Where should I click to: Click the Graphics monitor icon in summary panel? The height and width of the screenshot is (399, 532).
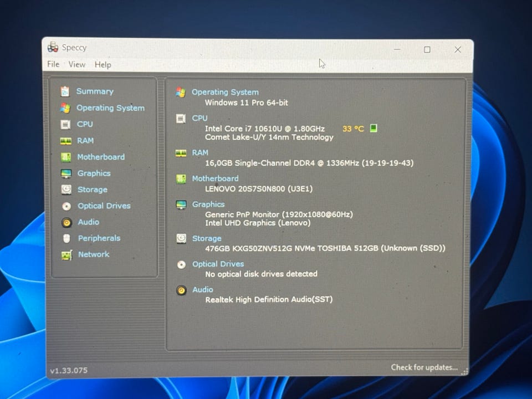[x=181, y=204]
